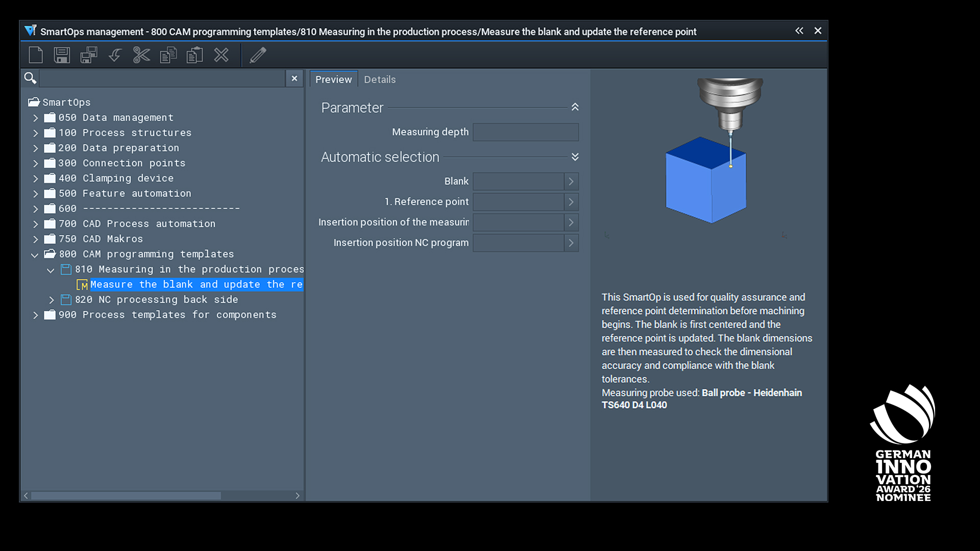Click the New document toolbar icon
Screen dimensions: 980x551
(36, 55)
